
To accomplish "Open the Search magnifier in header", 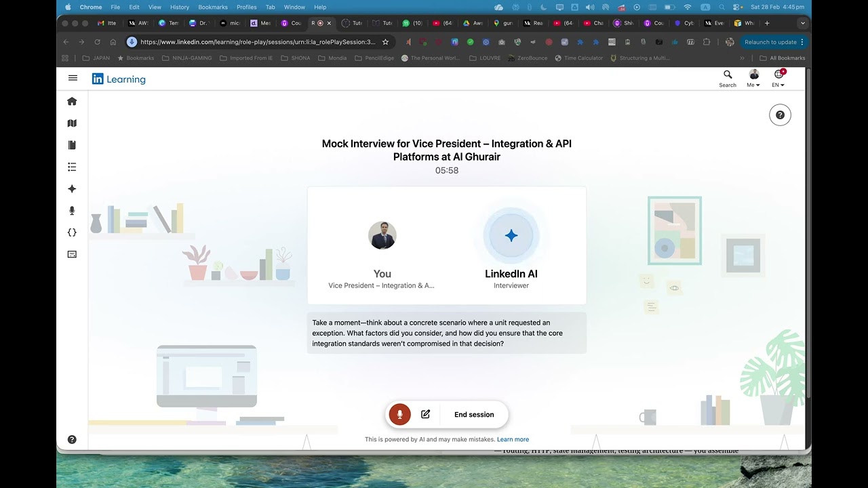I will coord(728,79).
